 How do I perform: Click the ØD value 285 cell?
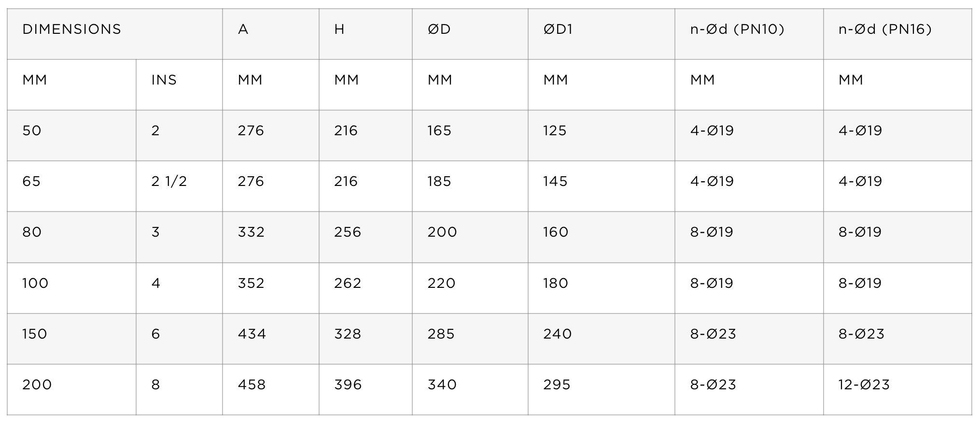(x=470, y=339)
